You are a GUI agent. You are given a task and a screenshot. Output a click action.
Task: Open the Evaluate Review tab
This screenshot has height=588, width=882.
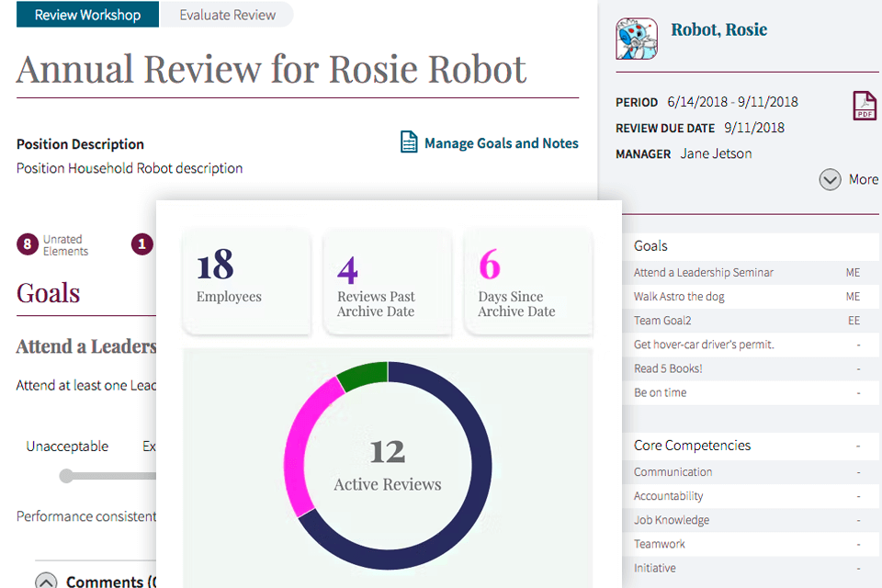point(227,15)
